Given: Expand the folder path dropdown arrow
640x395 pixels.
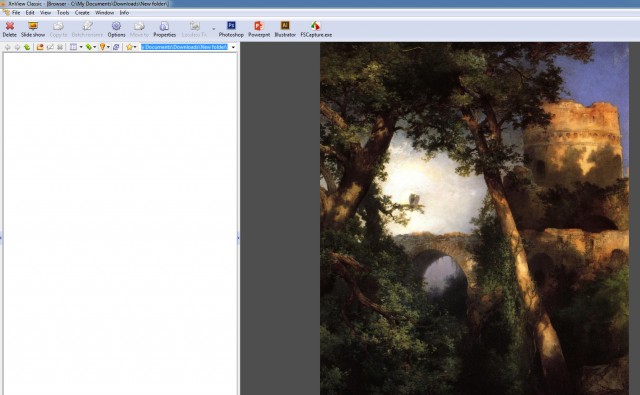Looking at the screenshot, I should [233, 47].
